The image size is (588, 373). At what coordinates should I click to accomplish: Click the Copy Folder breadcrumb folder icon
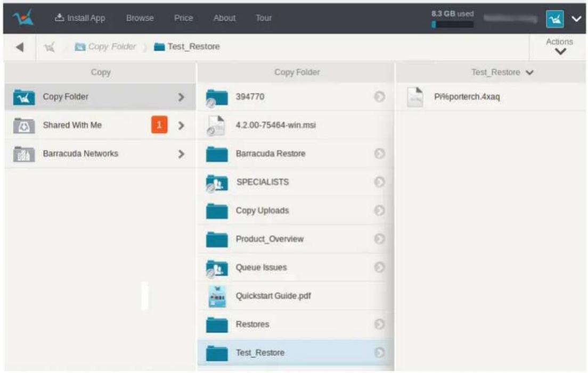(80, 47)
